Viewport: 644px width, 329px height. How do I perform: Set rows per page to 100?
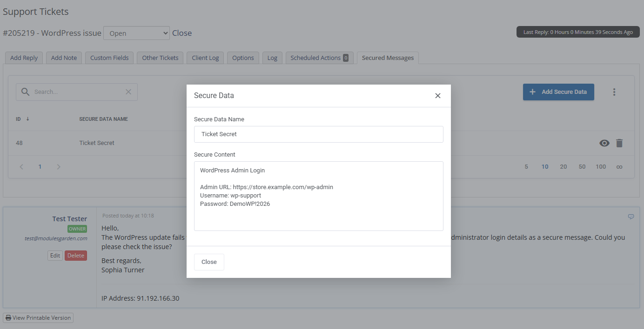pyautogui.click(x=601, y=167)
